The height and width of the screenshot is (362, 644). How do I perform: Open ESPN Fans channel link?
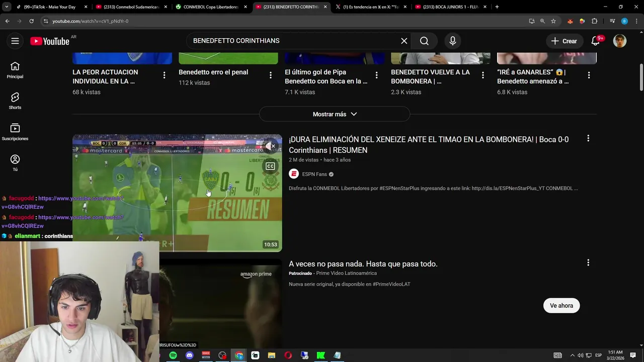pos(314,174)
